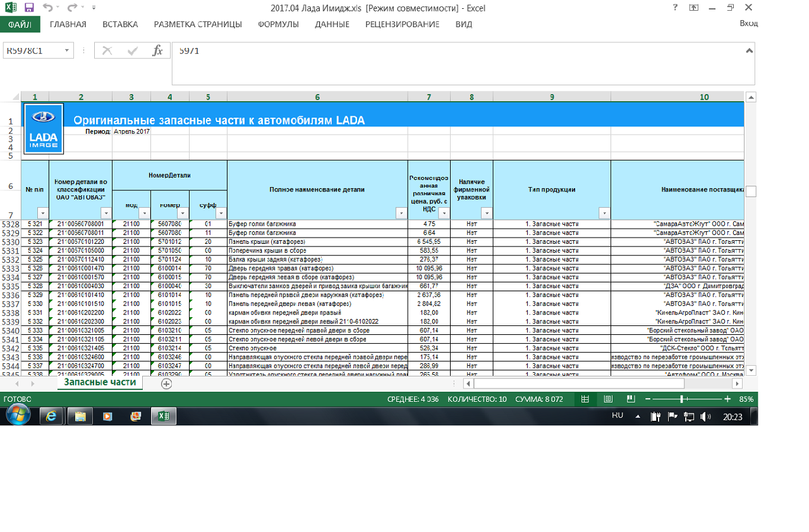
Task: Open ribbon display options button
Action: (694, 8)
